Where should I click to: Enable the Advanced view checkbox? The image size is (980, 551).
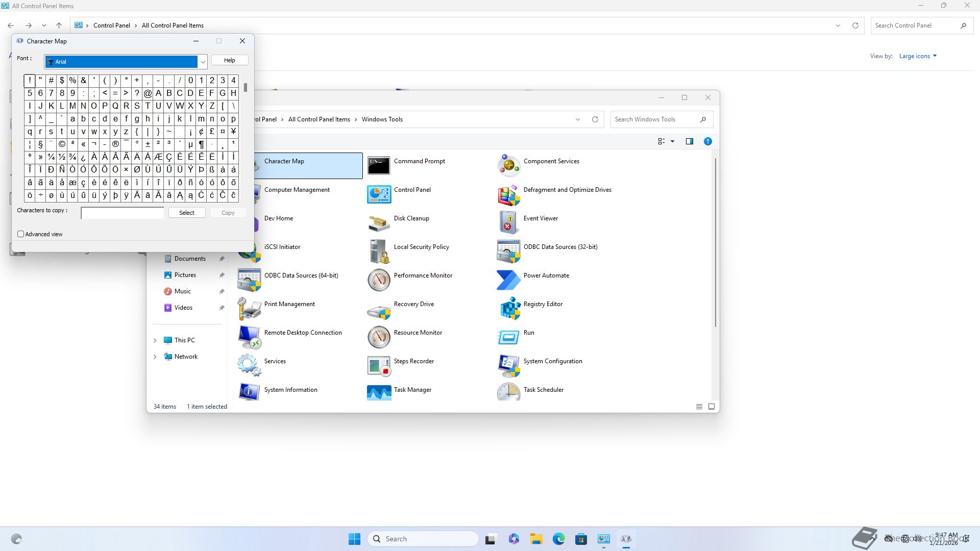[x=21, y=234]
